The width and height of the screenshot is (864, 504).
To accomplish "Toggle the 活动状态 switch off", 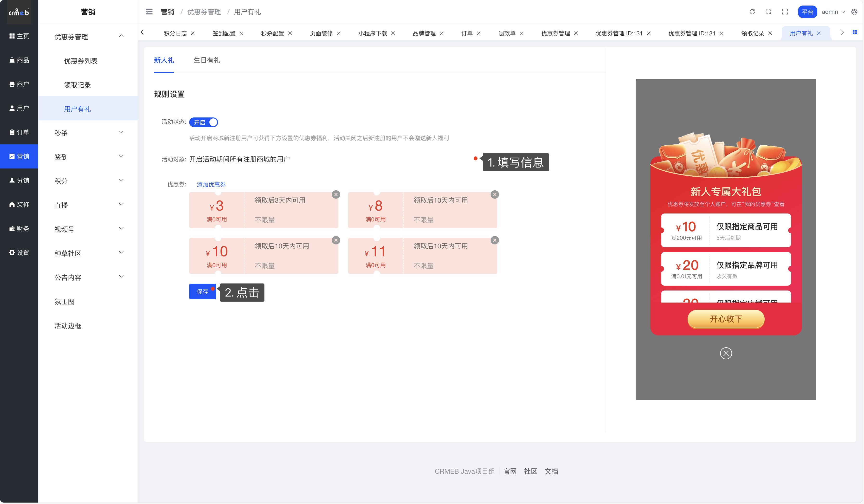I will 203,123.
